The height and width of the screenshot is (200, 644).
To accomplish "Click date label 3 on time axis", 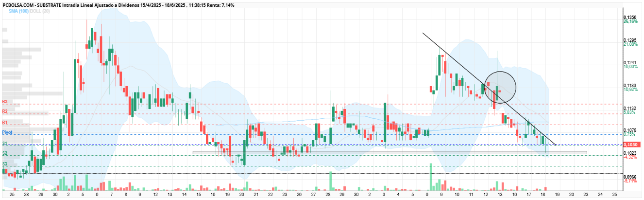I will pos(384,194).
